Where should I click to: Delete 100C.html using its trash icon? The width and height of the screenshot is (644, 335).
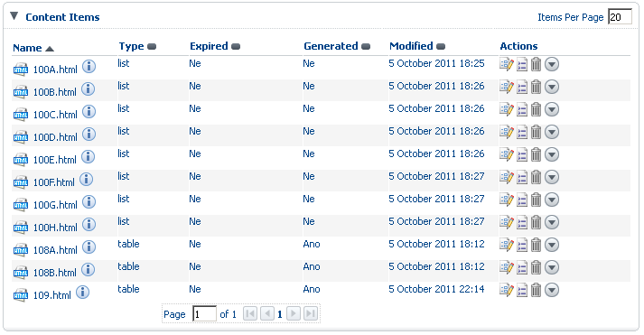536,109
